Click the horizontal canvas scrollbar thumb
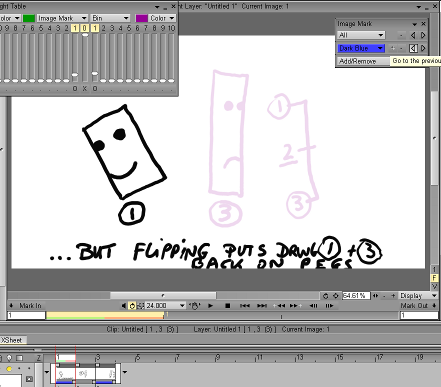 [163, 295]
